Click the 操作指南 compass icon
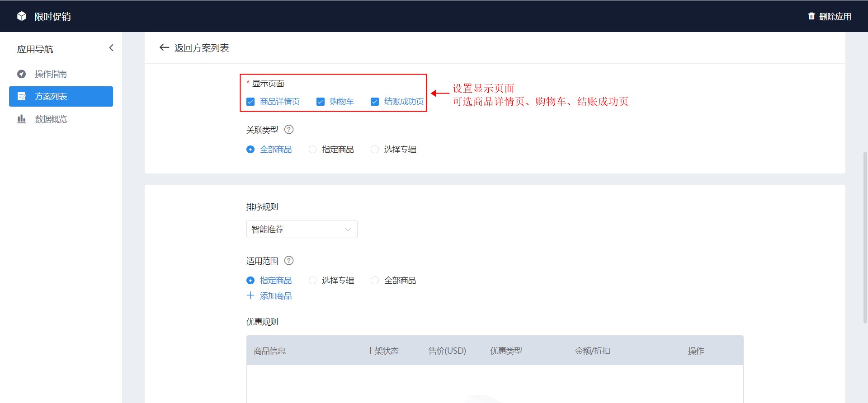The width and height of the screenshot is (868, 403). [x=21, y=74]
